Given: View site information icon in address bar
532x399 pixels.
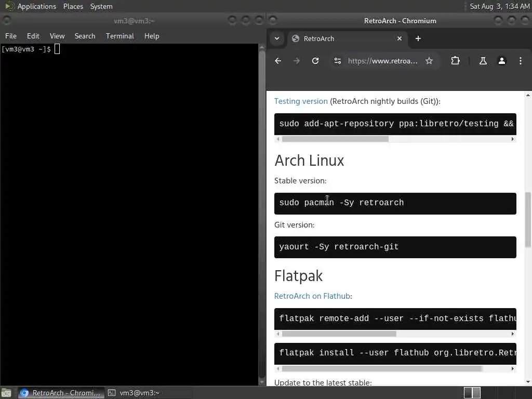Looking at the screenshot, I should pos(337,61).
